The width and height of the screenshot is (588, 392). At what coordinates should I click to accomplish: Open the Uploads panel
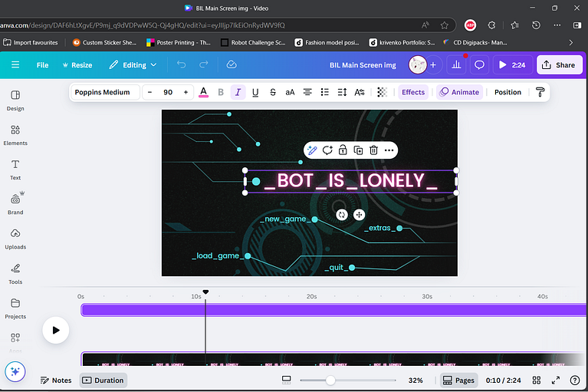point(15,239)
